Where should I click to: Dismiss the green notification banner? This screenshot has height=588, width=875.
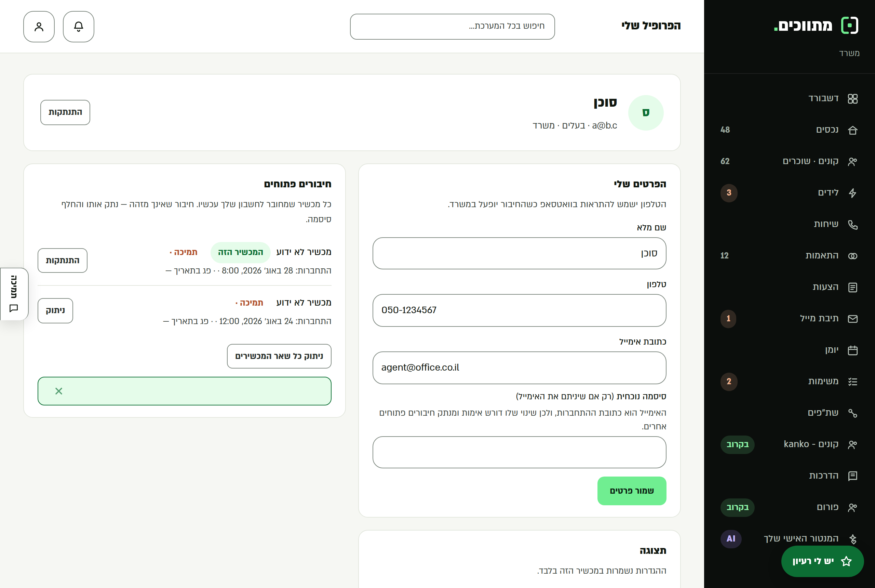point(59,391)
